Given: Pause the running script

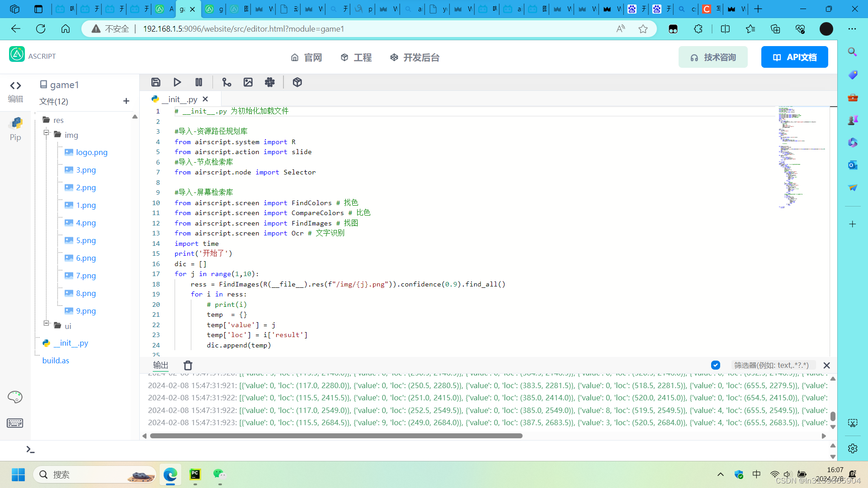Looking at the screenshot, I should pos(199,82).
